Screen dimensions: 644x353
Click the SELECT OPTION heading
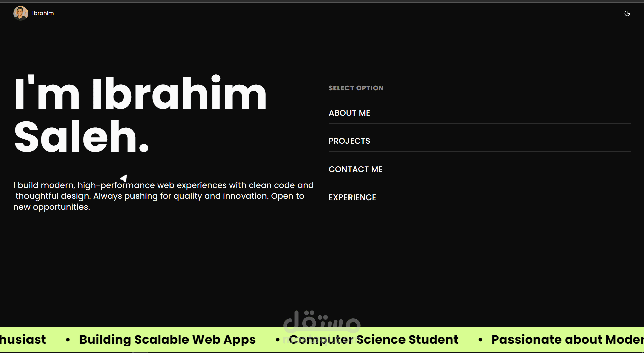[x=356, y=88]
